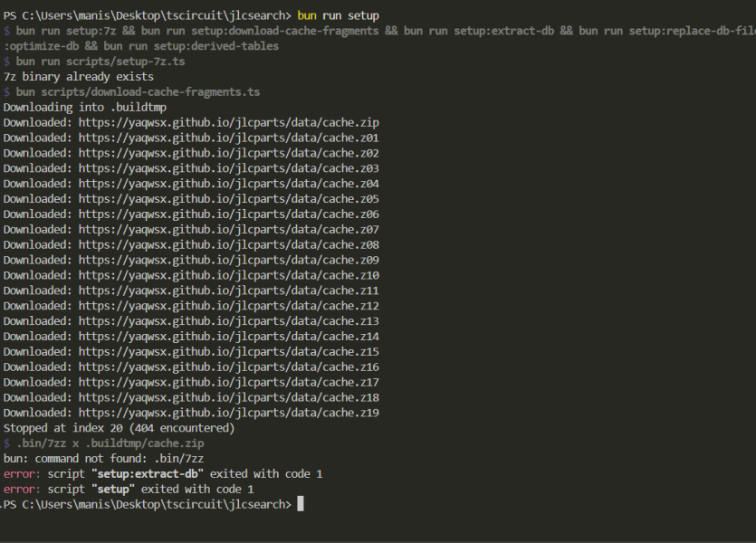This screenshot has width=756, height=543.
Task: Click the cache.z07 URL
Action: 228,229
